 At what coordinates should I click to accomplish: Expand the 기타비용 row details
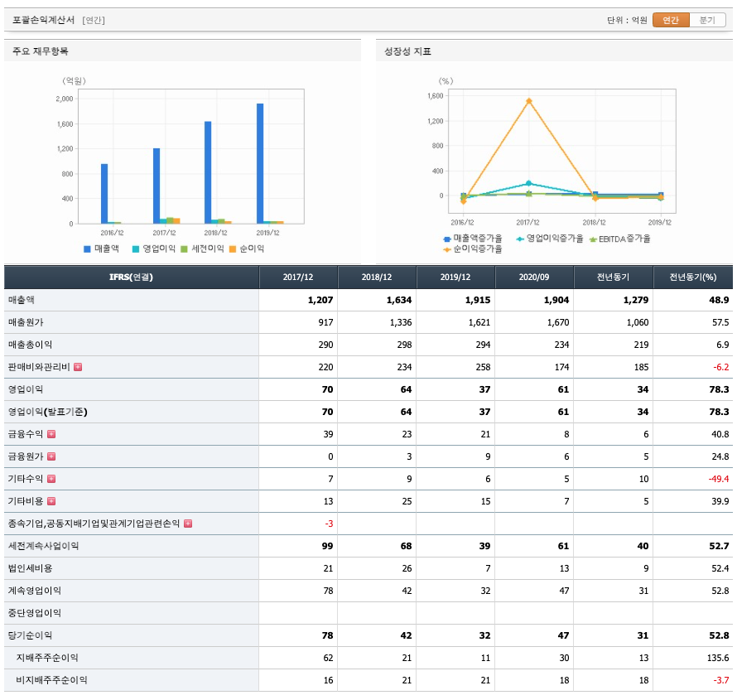tap(51, 501)
